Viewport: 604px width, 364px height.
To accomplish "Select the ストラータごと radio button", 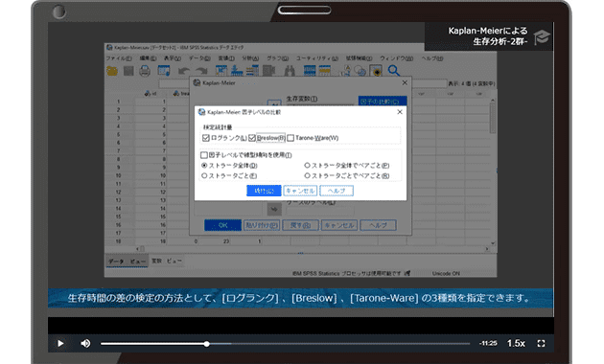I will tap(204, 176).
